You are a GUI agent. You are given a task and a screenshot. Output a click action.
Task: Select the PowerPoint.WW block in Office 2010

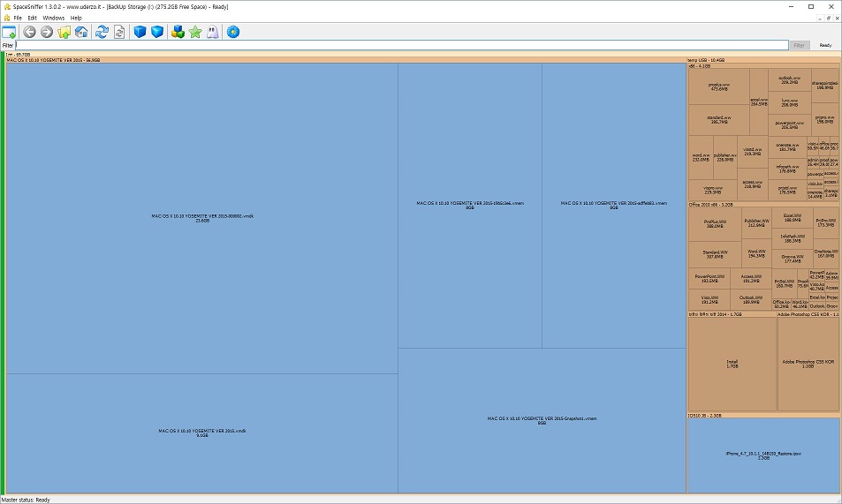point(709,279)
